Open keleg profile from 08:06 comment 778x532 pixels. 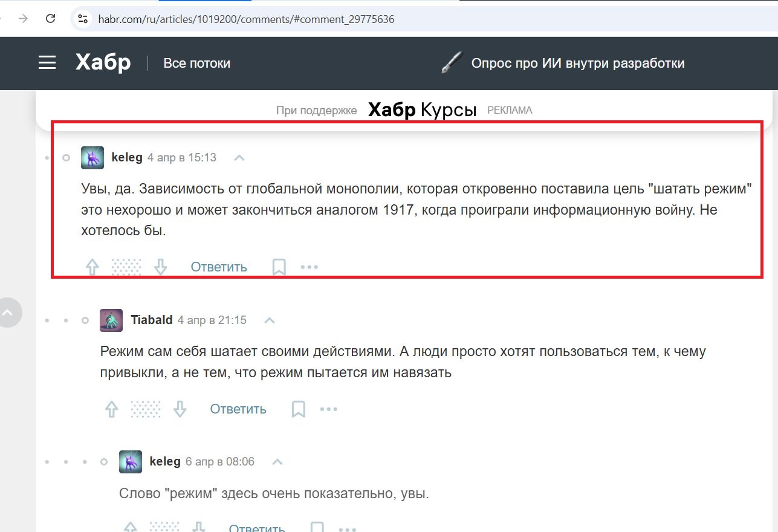coord(165,461)
